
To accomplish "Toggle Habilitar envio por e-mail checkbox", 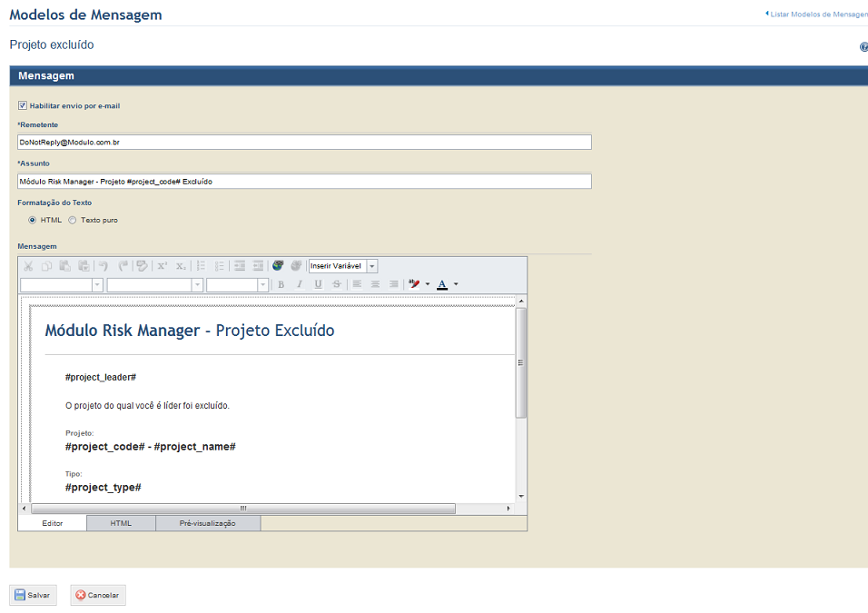I will [23, 105].
